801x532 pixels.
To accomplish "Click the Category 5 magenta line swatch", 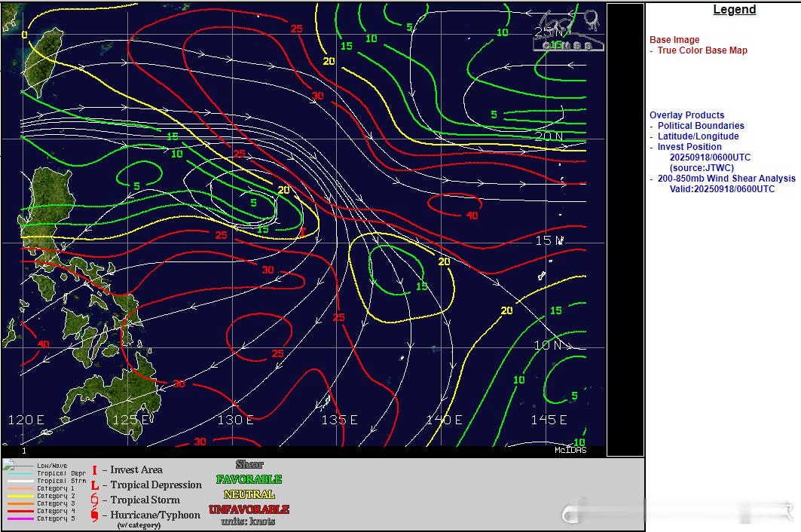I will point(20,518).
